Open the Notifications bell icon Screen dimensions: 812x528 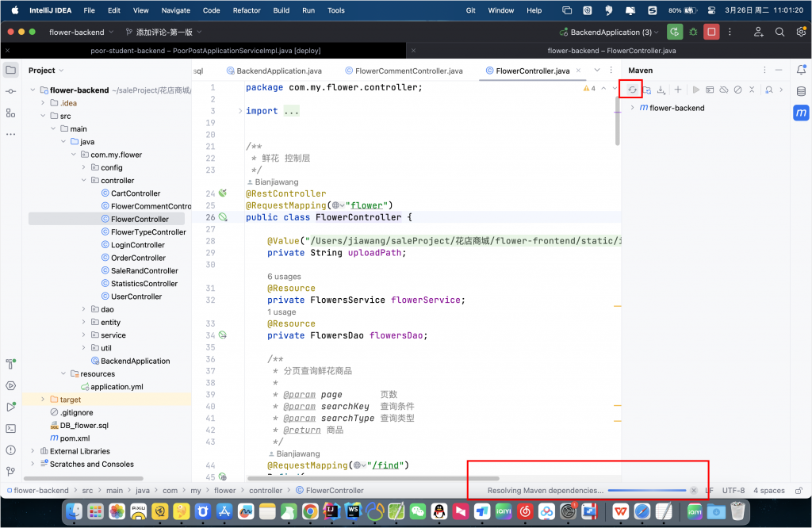802,70
